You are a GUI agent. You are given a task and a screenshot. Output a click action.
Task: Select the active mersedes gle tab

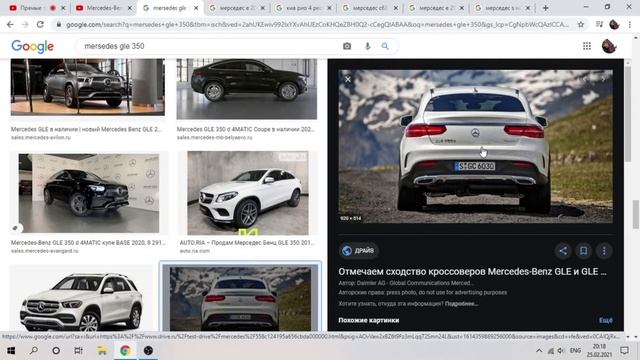169,8
